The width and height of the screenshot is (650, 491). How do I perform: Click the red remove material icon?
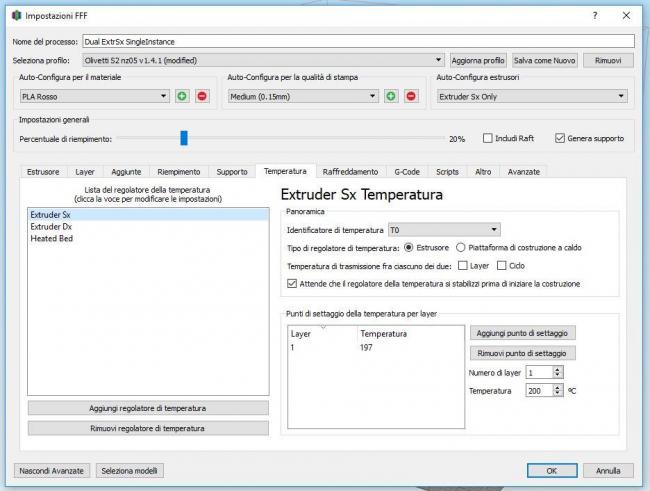pyautogui.click(x=202, y=96)
